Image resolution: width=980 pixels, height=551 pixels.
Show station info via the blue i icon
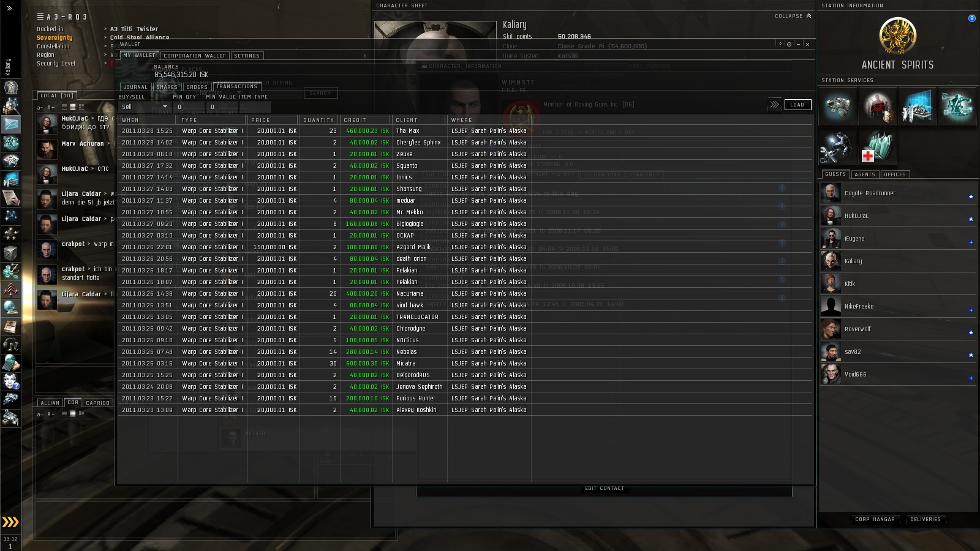[x=971, y=18]
